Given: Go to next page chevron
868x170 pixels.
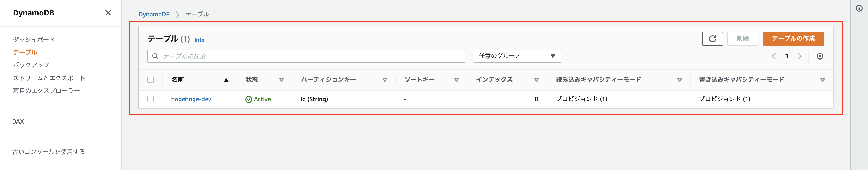Looking at the screenshot, I should coord(799,56).
